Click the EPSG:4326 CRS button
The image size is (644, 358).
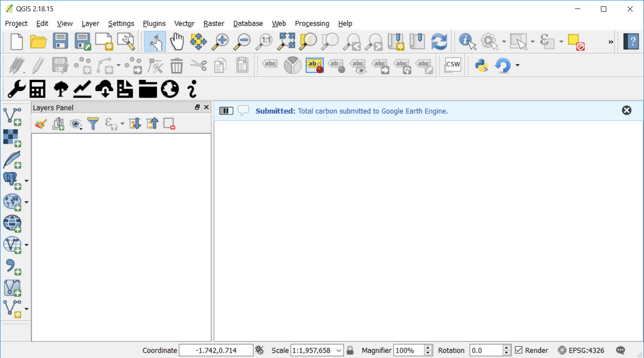tap(581, 350)
